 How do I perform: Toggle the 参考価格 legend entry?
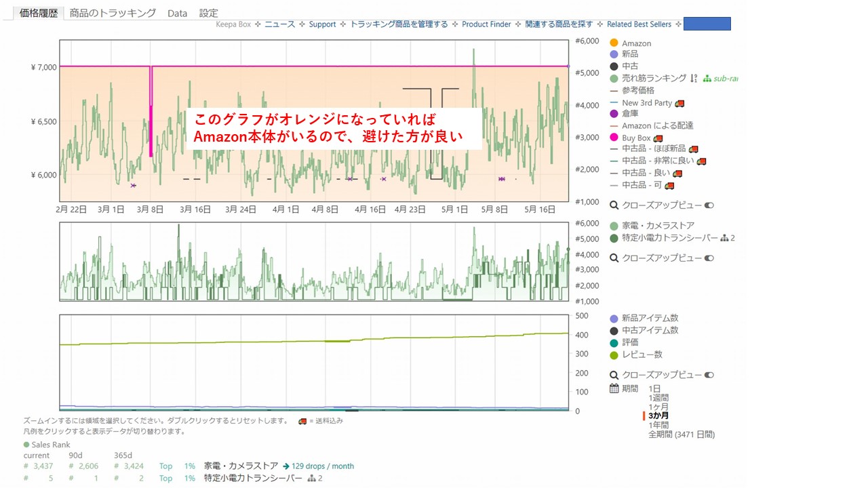pos(632,91)
